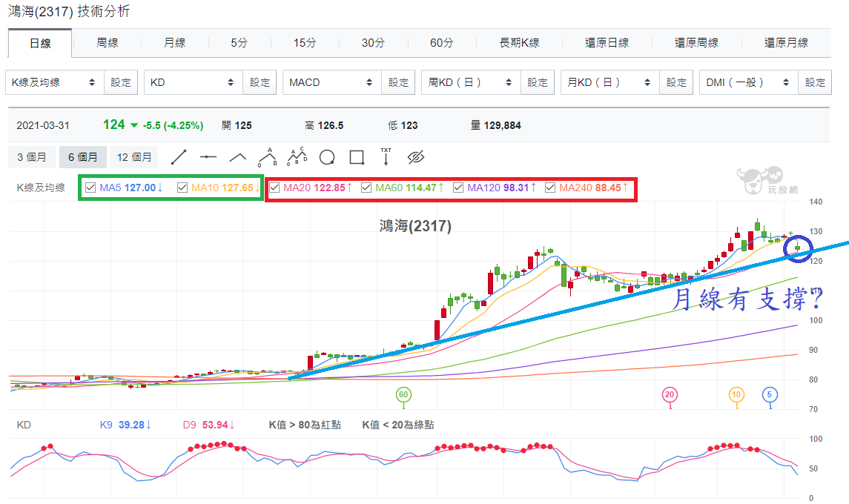Image resolution: width=849 pixels, height=504 pixels.
Task: Select the 6 個月 time range
Action: pos(83,157)
